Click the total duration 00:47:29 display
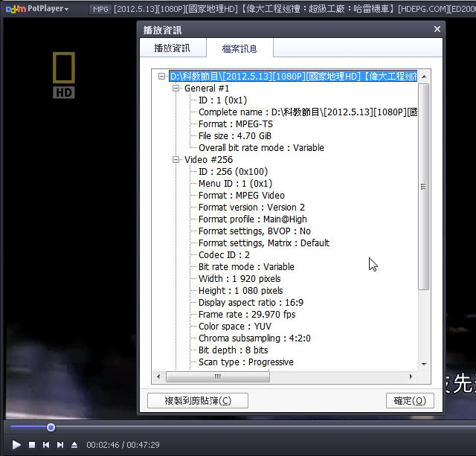This screenshot has height=456, width=476. [x=143, y=445]
